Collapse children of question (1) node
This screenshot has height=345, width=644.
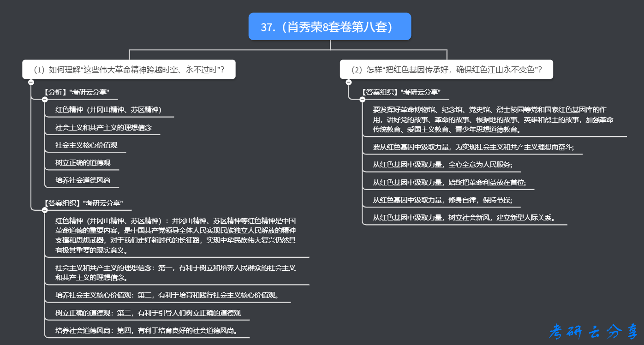coord(31,83)
